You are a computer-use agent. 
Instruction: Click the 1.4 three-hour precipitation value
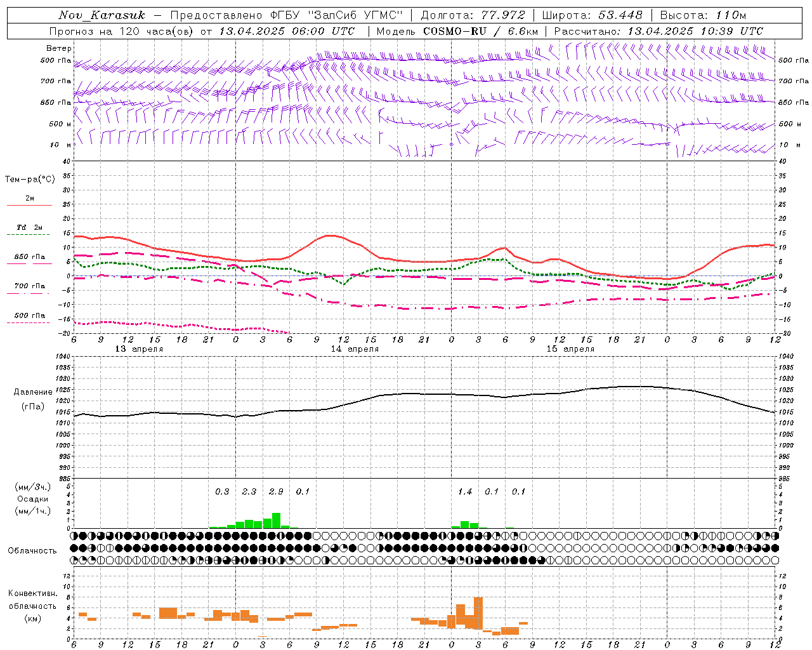(465, 491)
